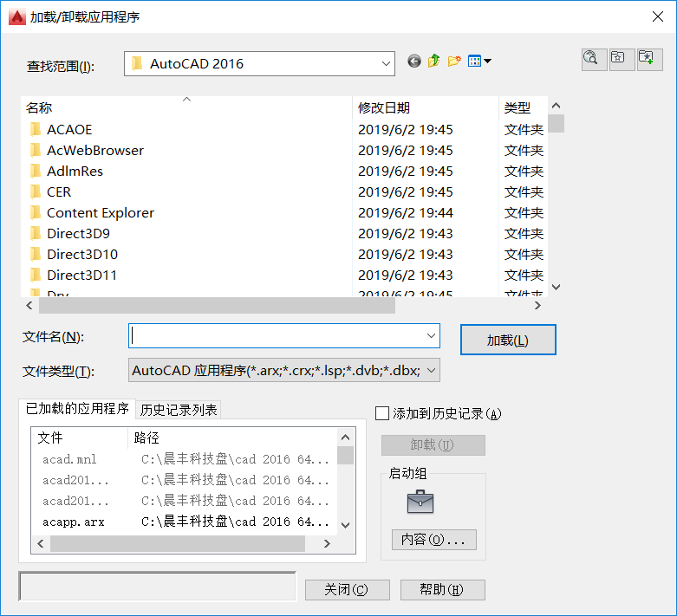Close the 加载/卸载应用程序 dialog
The height and width of the screenshot is (616, 677).
tap(658, 16)
